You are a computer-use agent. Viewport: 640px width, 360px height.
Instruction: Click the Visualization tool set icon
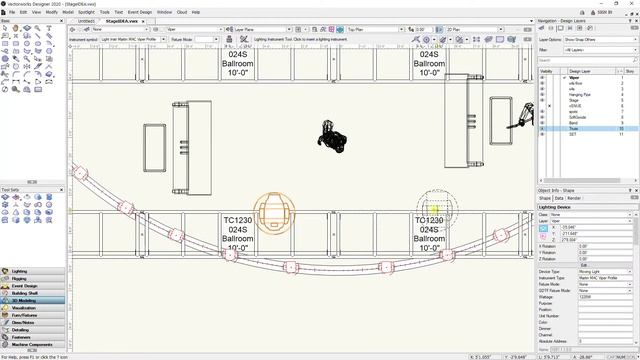tap(5, 308)
